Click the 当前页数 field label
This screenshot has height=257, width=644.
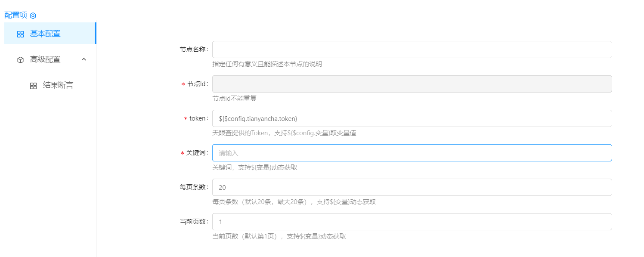[x=193, y=222]
